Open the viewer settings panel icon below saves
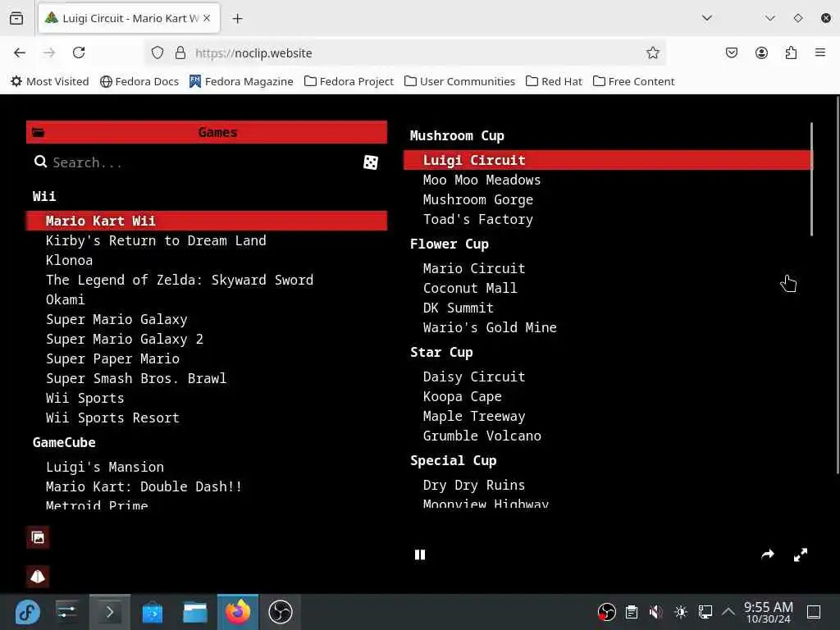This screenshot has height=630, width=840. [38, 577]
